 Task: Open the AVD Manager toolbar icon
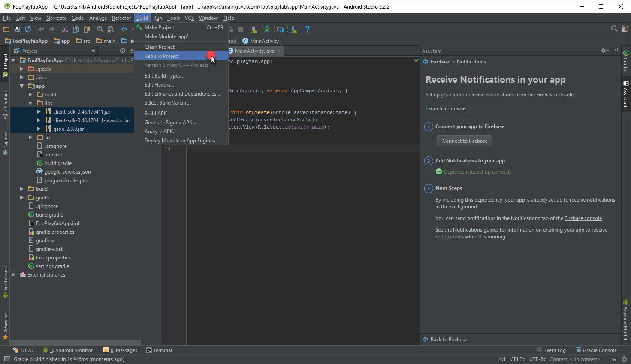[254, 29]
